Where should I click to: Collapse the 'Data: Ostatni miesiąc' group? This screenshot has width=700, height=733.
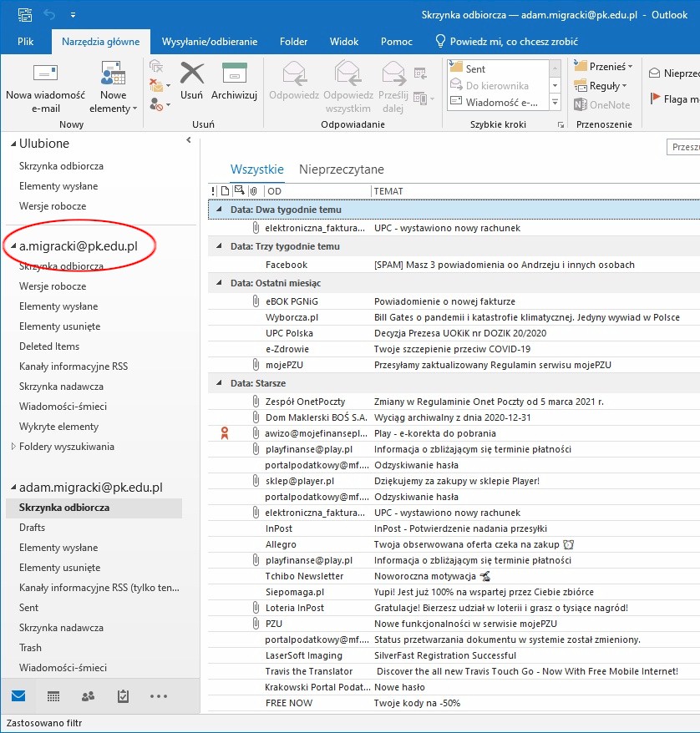(219, 284)
